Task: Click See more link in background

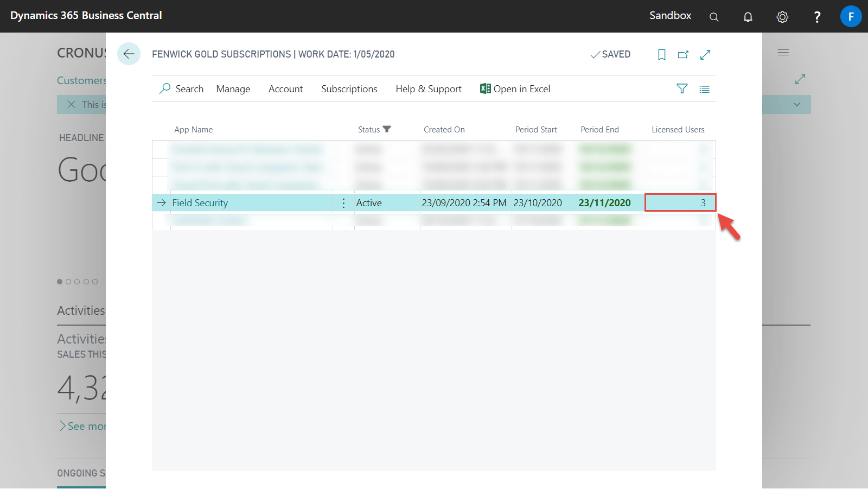Action: tap(83, 426)
